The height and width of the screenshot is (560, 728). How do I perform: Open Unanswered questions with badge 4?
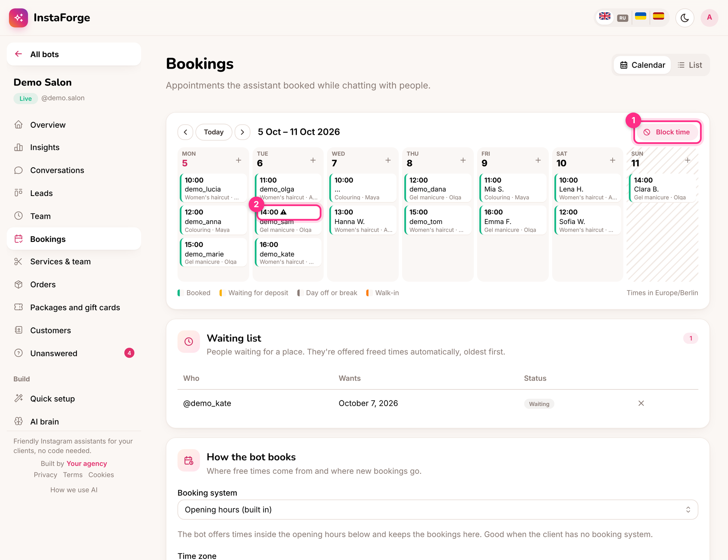pos(74,353)
